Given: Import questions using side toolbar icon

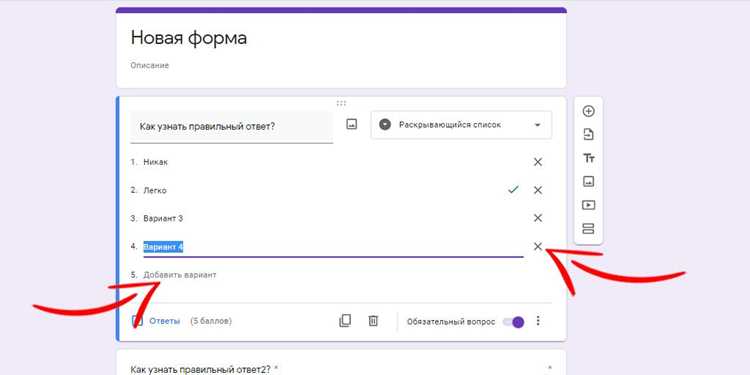Looking at the screenshot, I should pos(588,135).
